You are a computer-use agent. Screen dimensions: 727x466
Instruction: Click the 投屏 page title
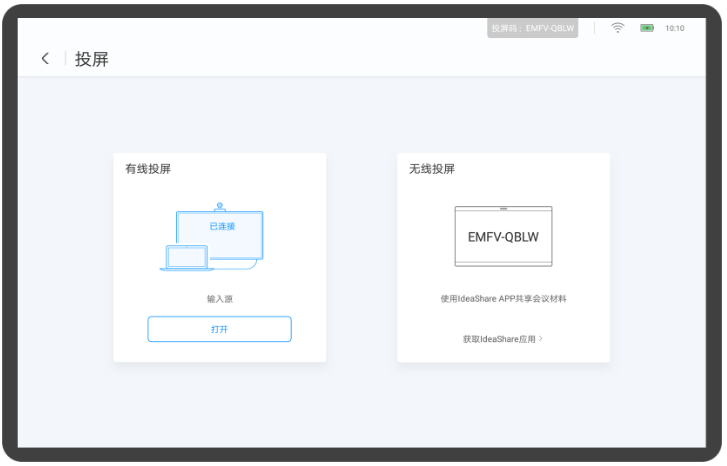92,59
